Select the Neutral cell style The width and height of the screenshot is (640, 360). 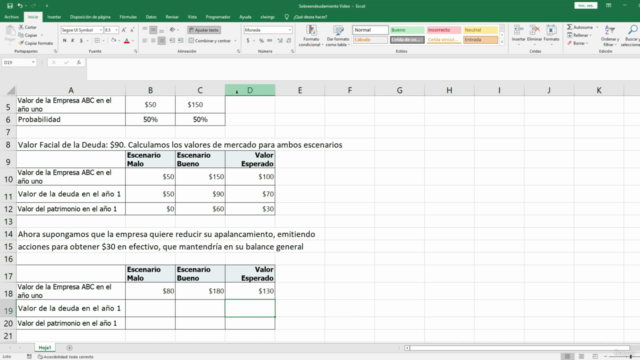[480, 30]
